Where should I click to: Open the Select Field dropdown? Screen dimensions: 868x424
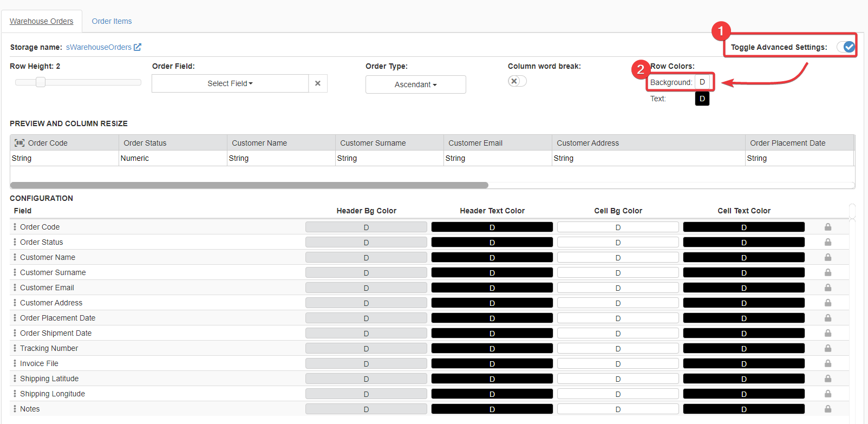[x=230, y=83]
